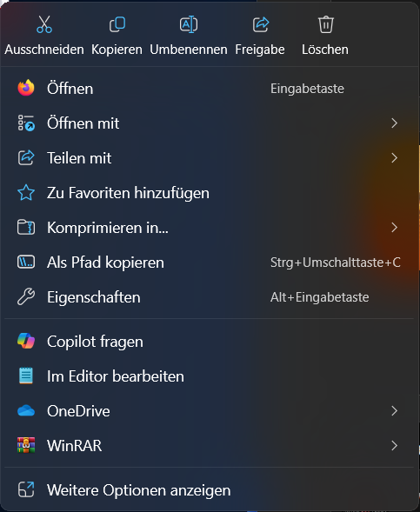Image resolution: width=420 pixels, height=512 pixels.
Task: Click the Firefox icon beside Öffnen
Action: pyautogui.click(x=26, y=88)
